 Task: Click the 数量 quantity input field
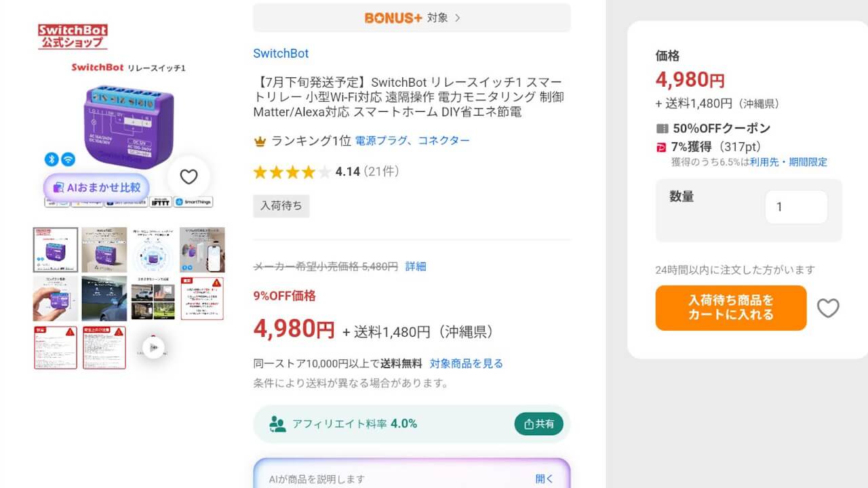[x=796, y=207]
